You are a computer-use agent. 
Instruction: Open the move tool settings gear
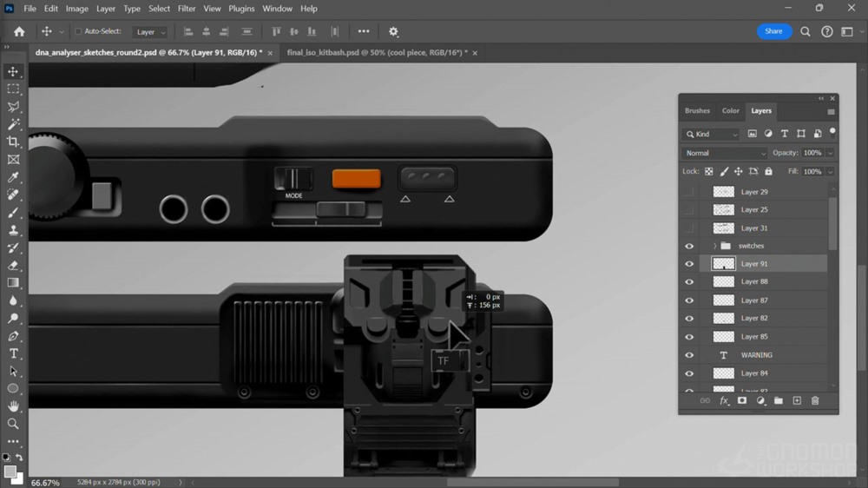pyautogui.click(x=393, y=31)
